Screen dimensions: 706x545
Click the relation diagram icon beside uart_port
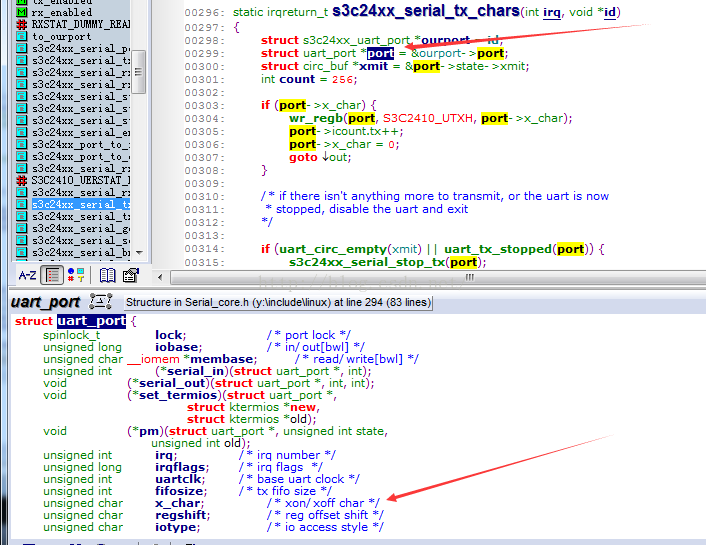[100, 301]
